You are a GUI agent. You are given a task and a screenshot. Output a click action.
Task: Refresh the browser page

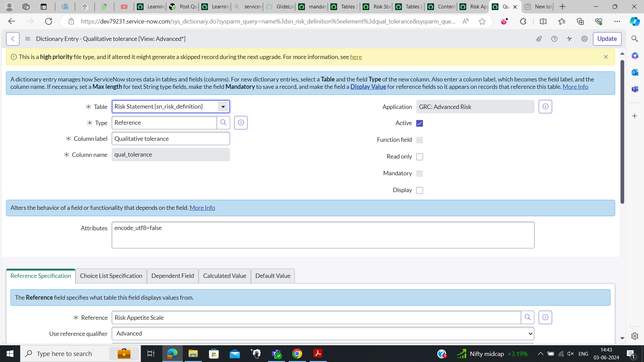(x=49, y=21)
